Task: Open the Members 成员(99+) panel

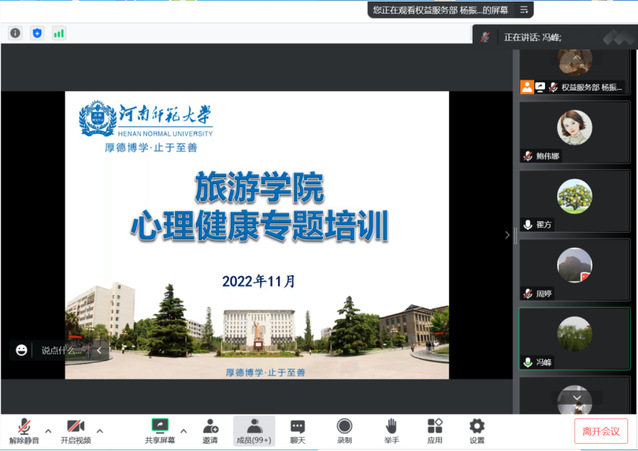Action: [254, 431]
